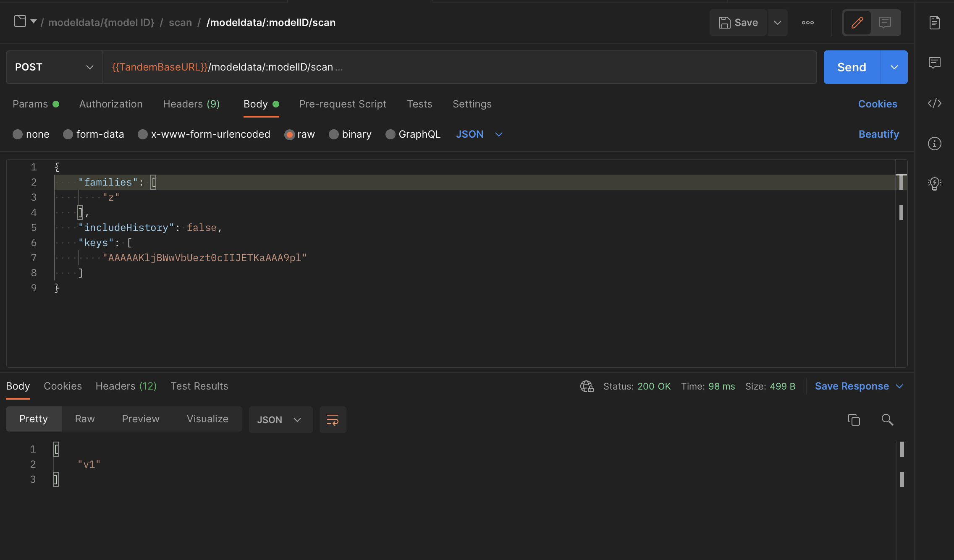954x560 pixels.
Task: Toggle line wrap in response viewer
Action: [x=333, y=420]
